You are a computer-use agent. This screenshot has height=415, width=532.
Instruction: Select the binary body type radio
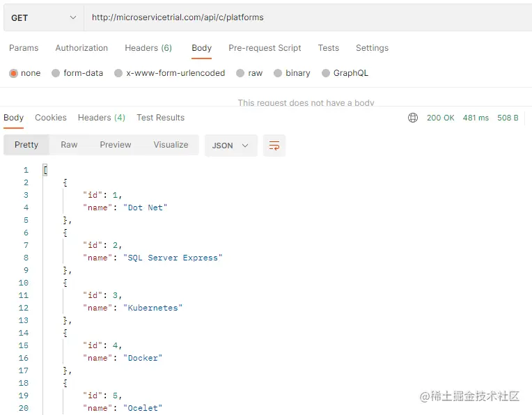point(278,73)
